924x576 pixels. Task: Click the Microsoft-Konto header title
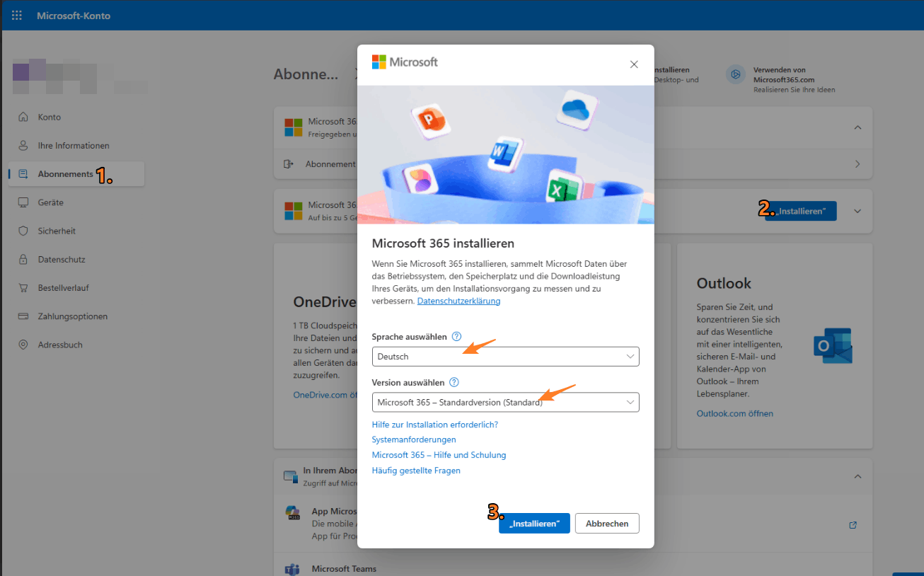74,16
